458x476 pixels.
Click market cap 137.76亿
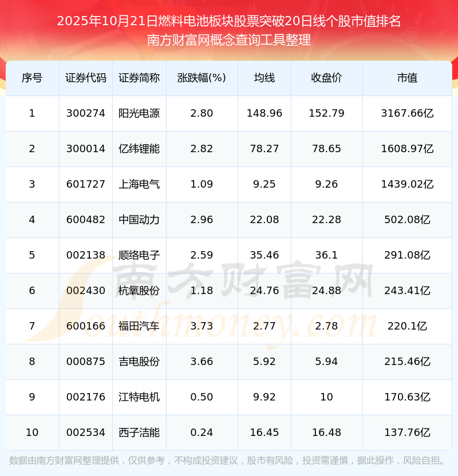pos(407,433)
